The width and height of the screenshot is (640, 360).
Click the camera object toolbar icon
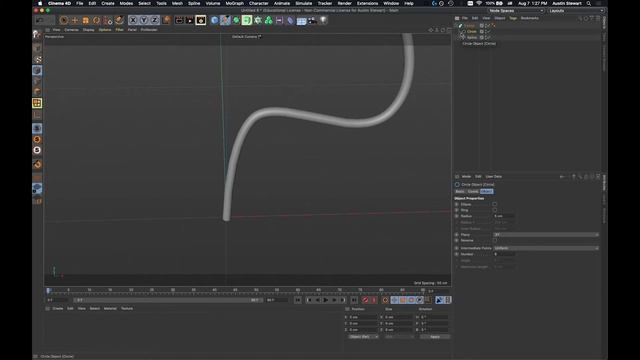click(x=312, y=20)
